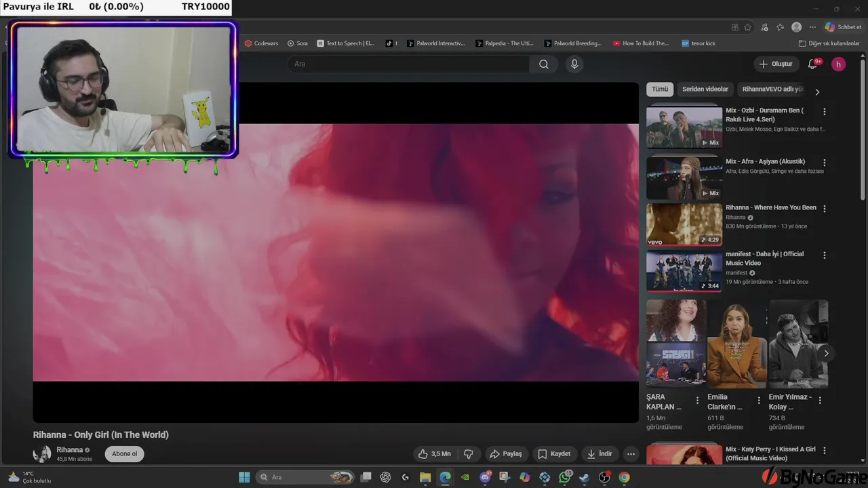Image resolution: width=868 pixels, height=488 pixels.
Task: Click the 'İndir' download button
Action: [x=599, y=453]
